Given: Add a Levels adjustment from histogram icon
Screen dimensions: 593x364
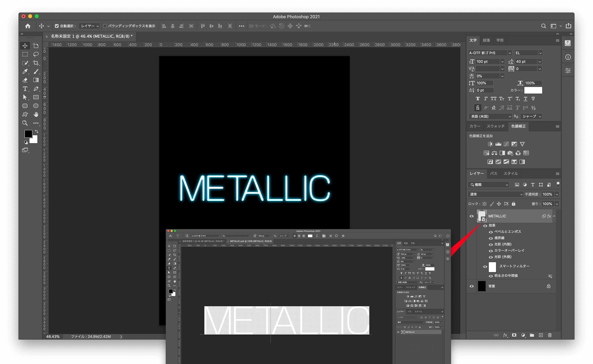Looking at the screenshot, I should click(x=498, y=144).
